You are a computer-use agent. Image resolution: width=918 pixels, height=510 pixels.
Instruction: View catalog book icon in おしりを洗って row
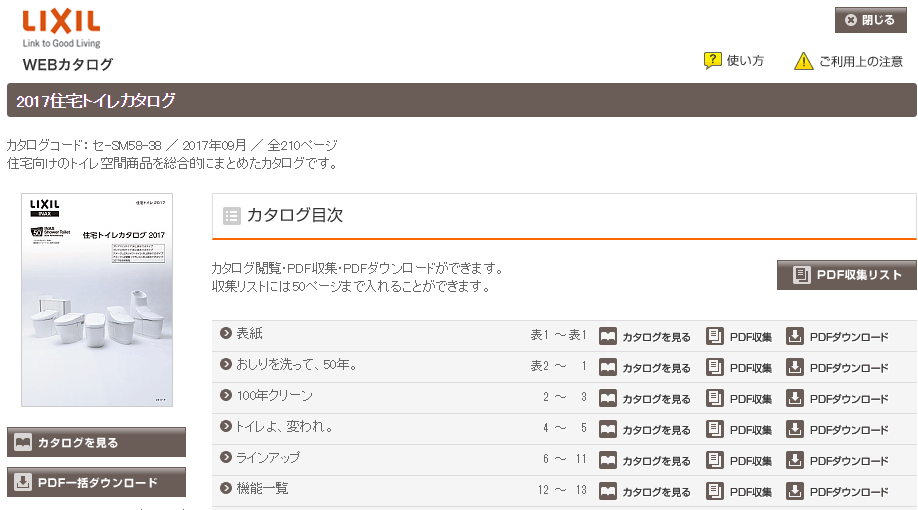(608, 367)
